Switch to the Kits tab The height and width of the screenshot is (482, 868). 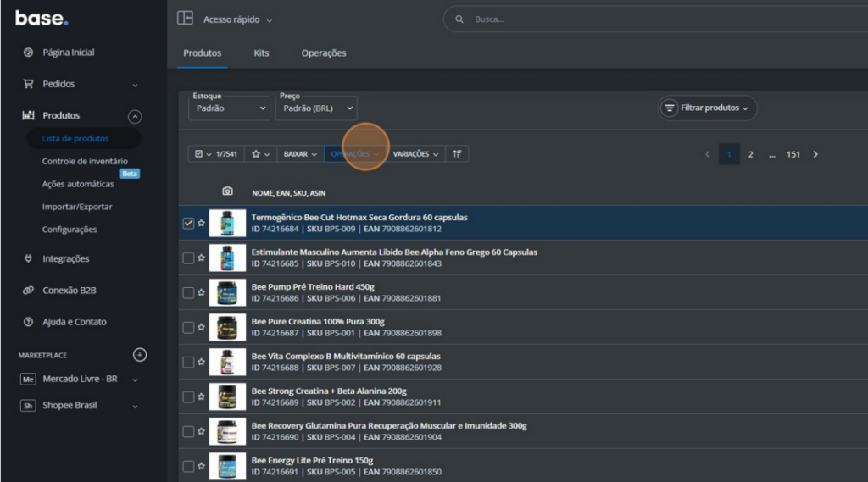[x=261, y=53]
